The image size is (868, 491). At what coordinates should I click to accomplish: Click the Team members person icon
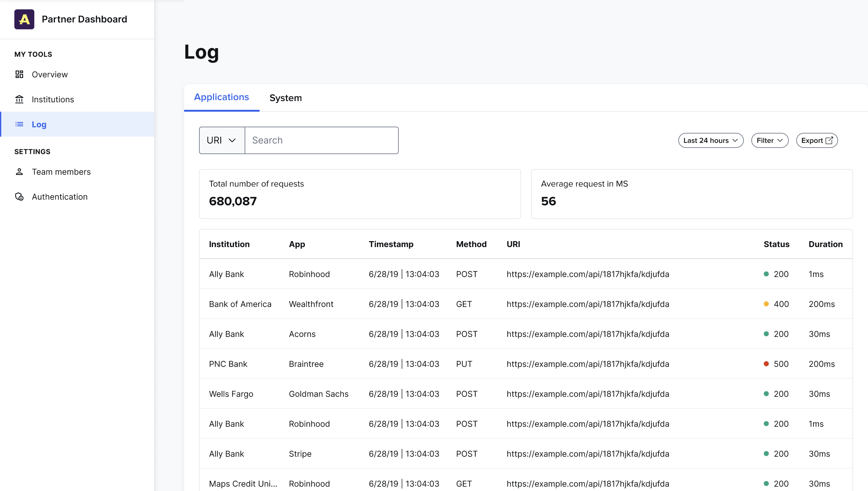pyautogui.click(x=19, y=172)
